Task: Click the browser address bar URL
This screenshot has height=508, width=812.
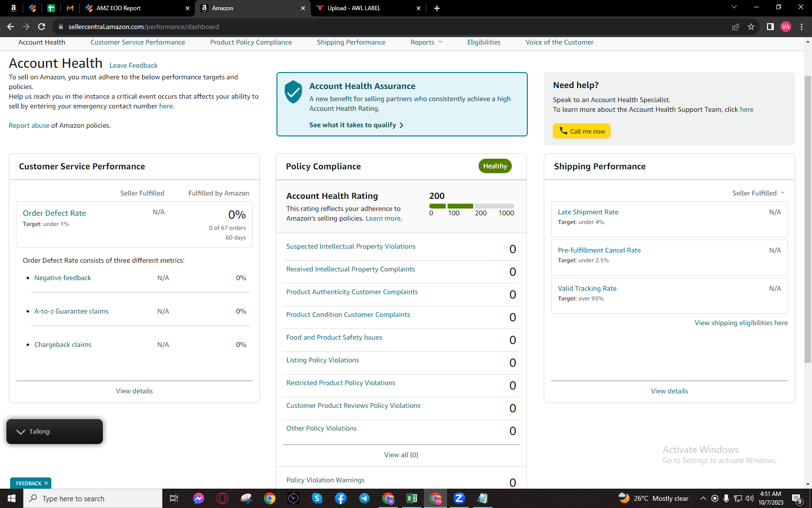Action: tap(144, 27)
